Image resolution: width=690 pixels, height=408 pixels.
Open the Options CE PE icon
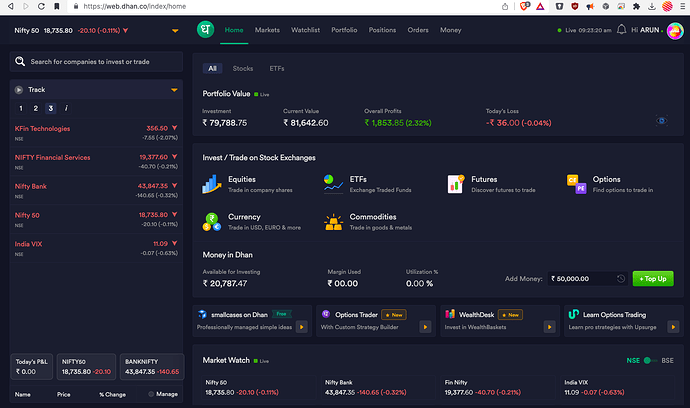576,184
